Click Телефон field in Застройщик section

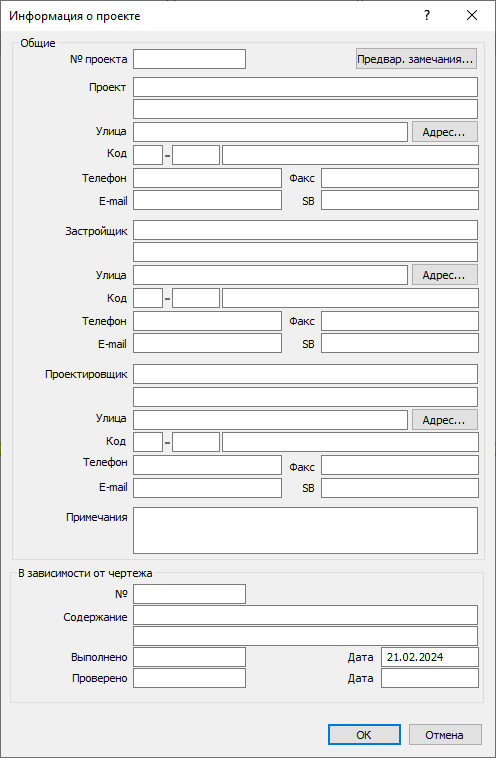coord(207,321)
